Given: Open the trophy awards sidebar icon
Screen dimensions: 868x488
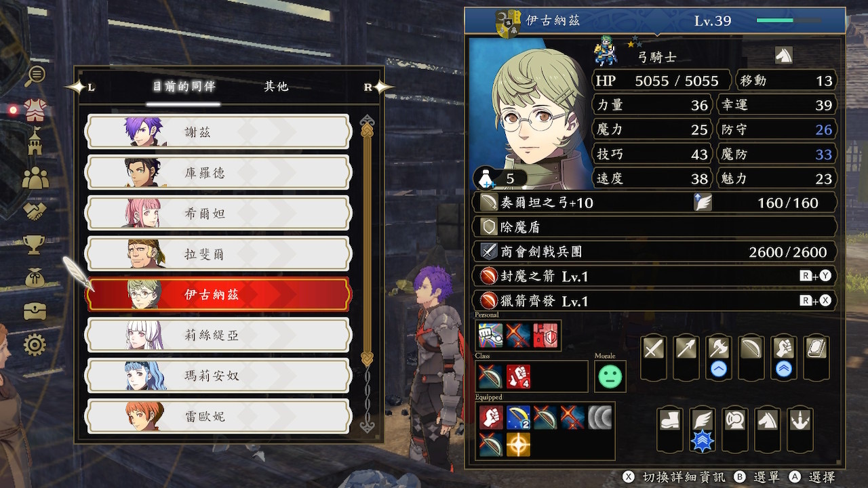Looking at the screenshot, I should [35, 245].
